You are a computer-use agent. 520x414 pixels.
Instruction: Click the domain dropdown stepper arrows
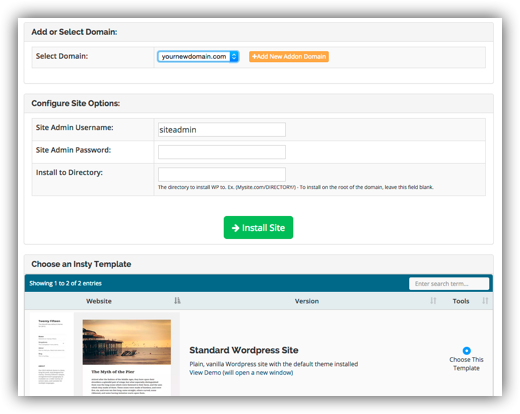click(x=234, y=57)
